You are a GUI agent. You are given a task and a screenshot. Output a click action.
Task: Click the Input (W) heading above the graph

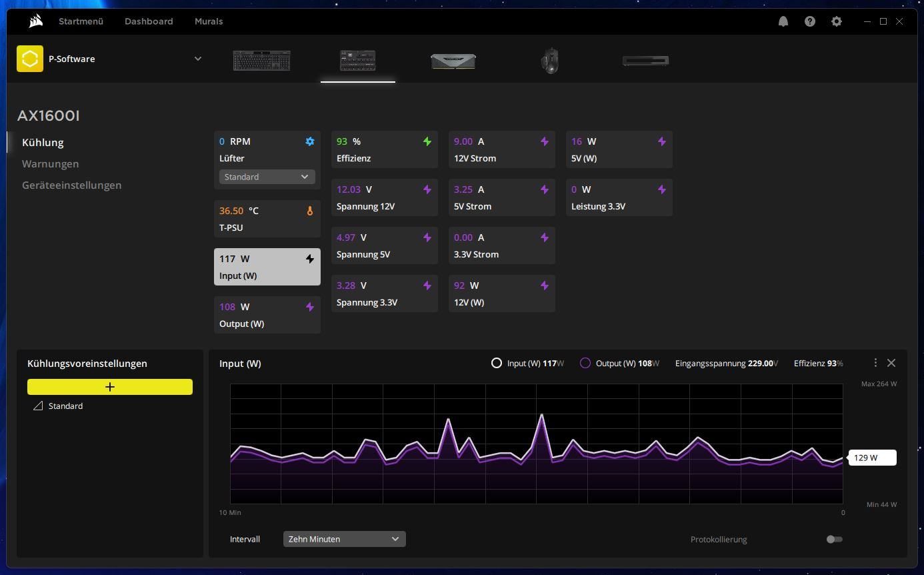tap(240, 364)
